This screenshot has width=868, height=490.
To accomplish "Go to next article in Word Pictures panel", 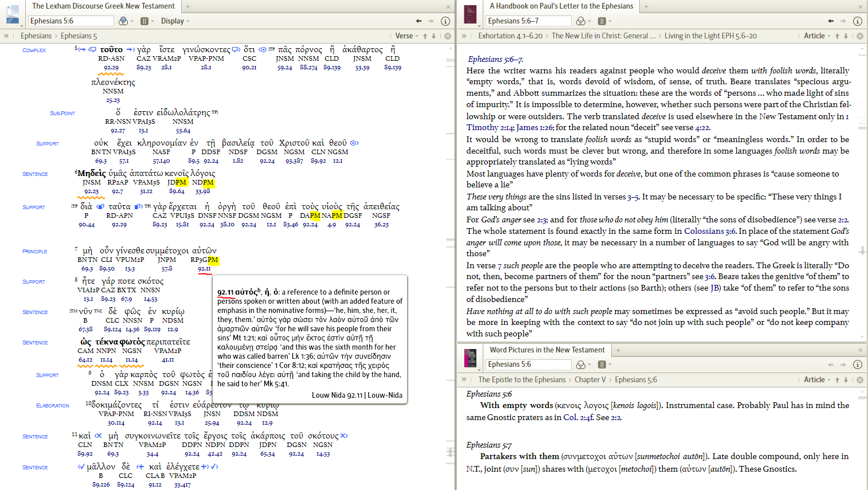I will [846, 379].
